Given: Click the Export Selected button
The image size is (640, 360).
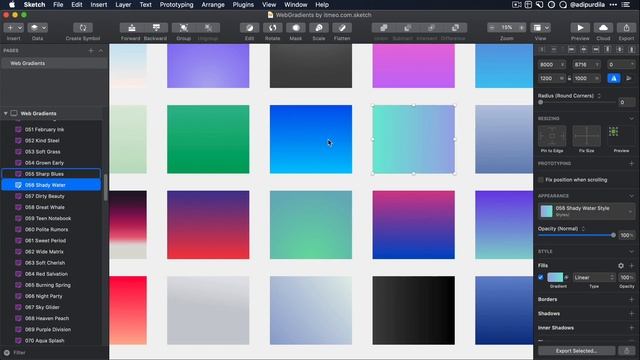Looking at the screenshot, I should (576, 351).
